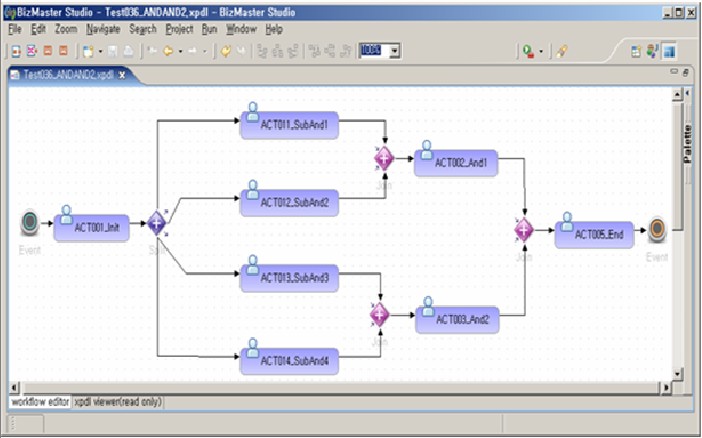Click the end Event orange circle
This screenshot has height=438, width=702.
pos(657,229)
